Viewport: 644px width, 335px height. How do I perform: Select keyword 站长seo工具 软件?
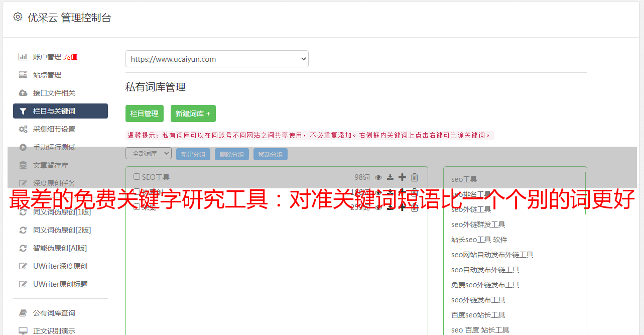(479, 240)
